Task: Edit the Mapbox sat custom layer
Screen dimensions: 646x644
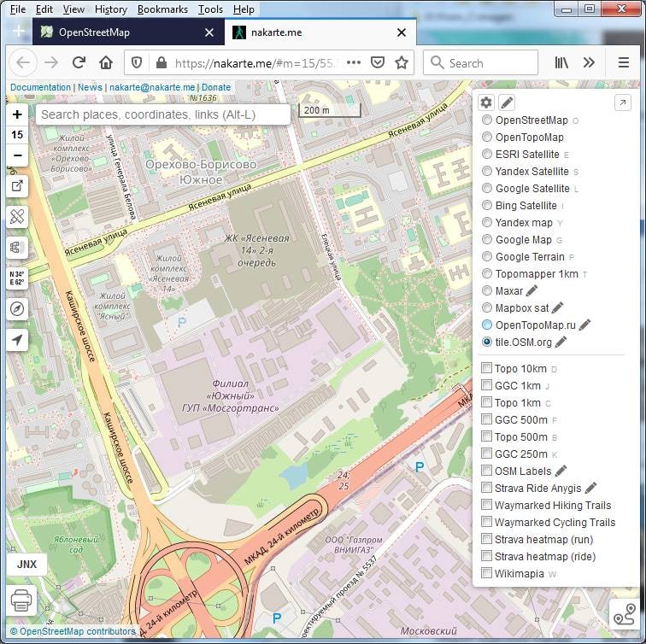Action: point(557,307)
